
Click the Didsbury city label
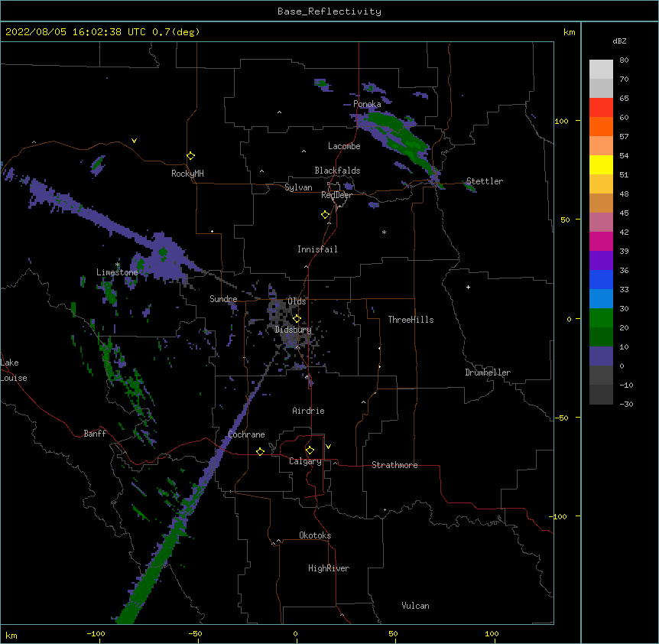pos(294,330)
